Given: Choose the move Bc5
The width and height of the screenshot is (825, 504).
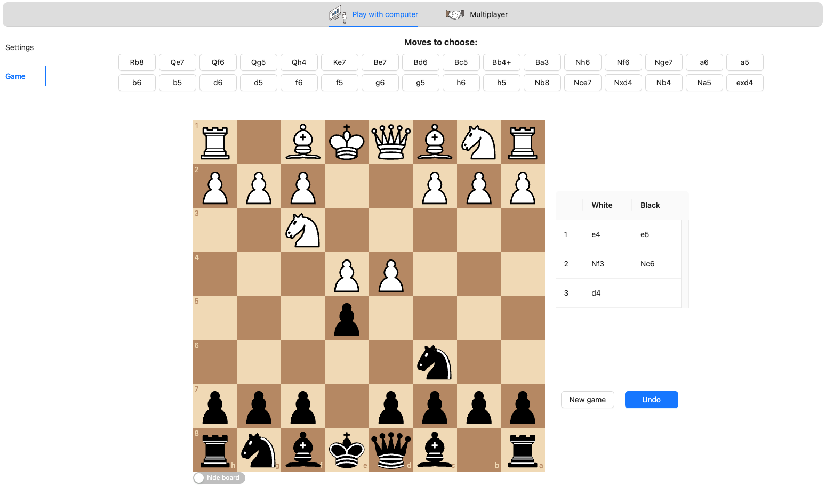Looking at the screenshot, I should tap(461, 62).
